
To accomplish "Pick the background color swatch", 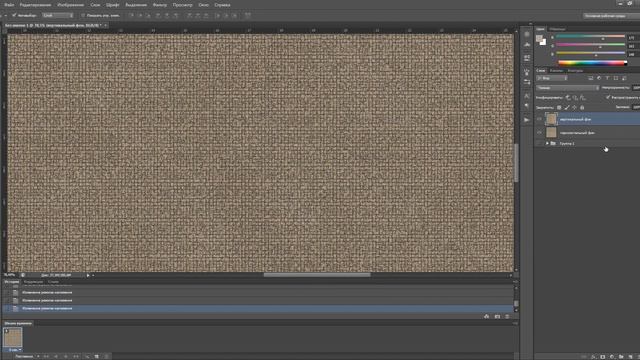I will (x=543, y=42).
